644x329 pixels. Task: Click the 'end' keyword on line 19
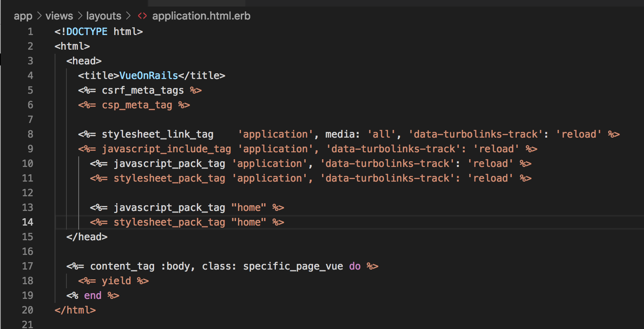(x=93, y=296)
